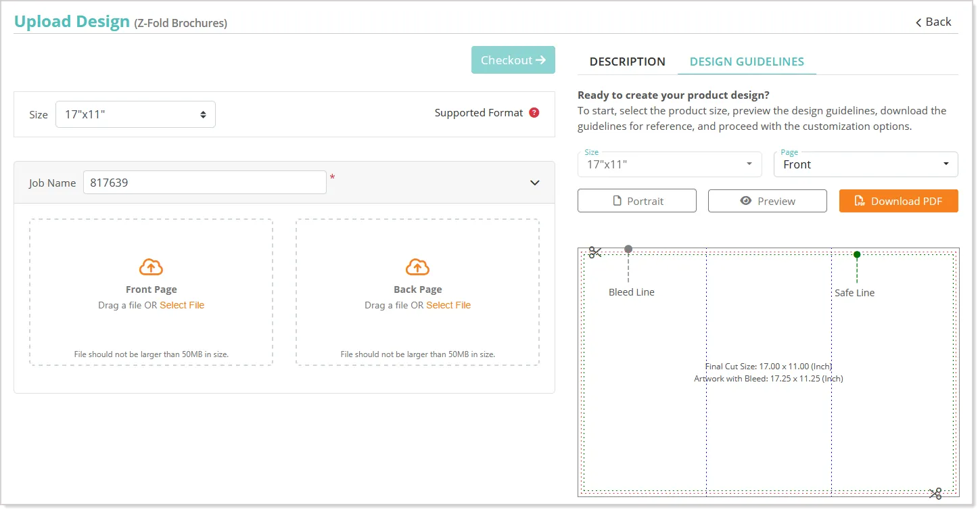
Task: Download the guidelines PDF
Action: click(x=899, y=201)
